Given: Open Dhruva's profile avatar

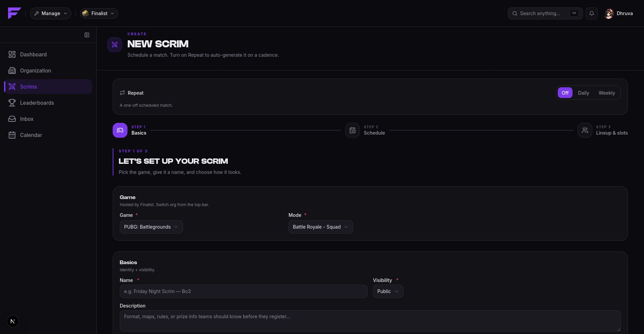Looking at the screenshot, I should click(609, 13).
